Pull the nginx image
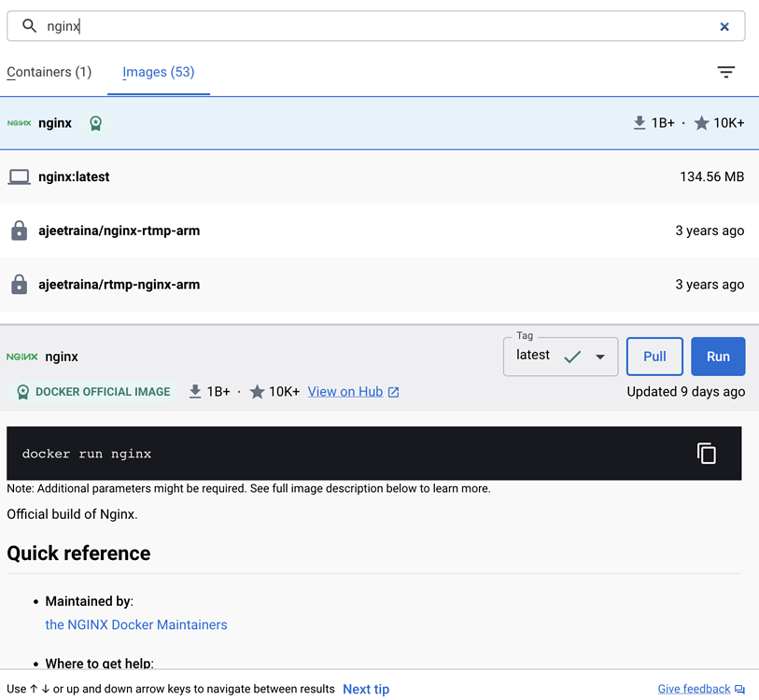 pos(654,357)
